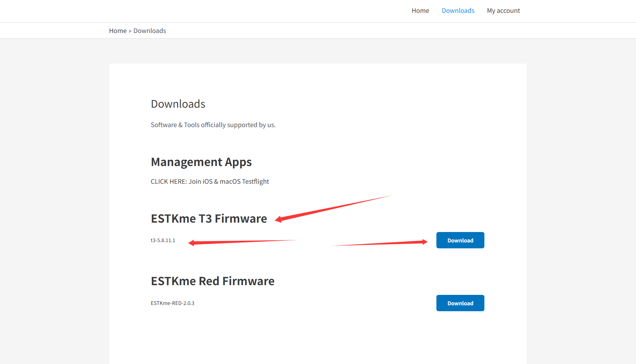Click the ESTKme-RED-2.0.3 version label

(x=172, y=303)
